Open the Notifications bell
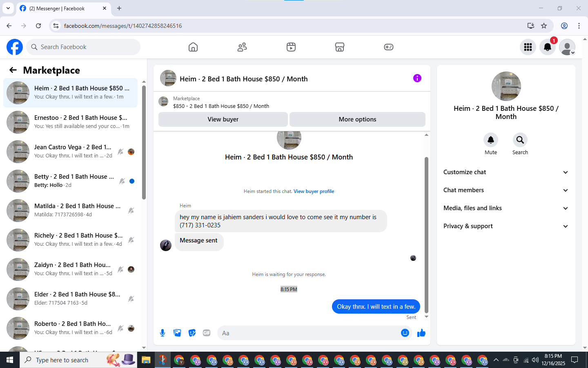This screenshot has width=588, height=368. tap(548, 47)
